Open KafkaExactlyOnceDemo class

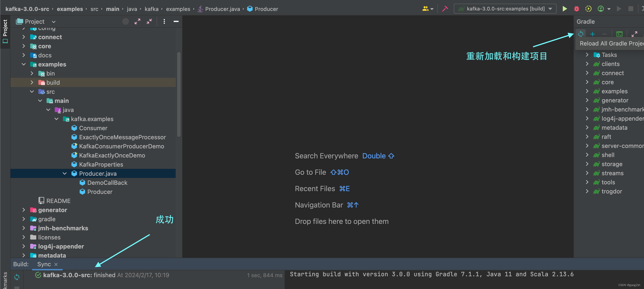pos(112,155)
